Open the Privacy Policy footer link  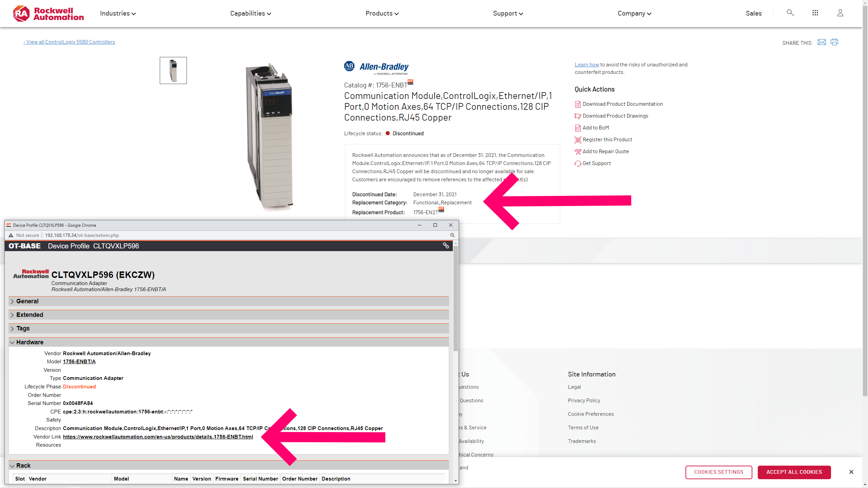584,401
